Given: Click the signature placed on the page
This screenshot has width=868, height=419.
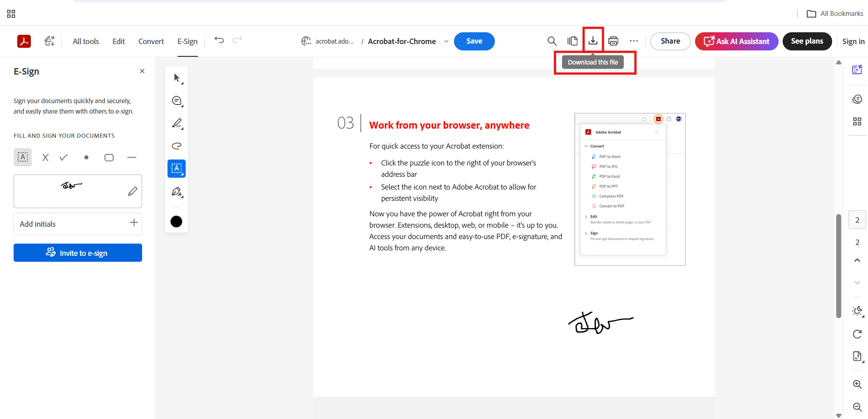Looking at the screenshot, I should [x=601, y=323].
